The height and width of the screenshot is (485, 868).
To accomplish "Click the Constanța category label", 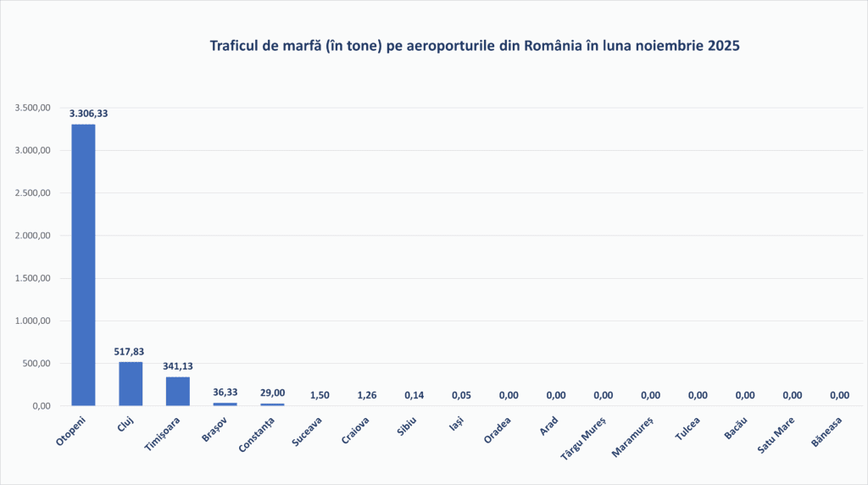I will coord(258,432).
